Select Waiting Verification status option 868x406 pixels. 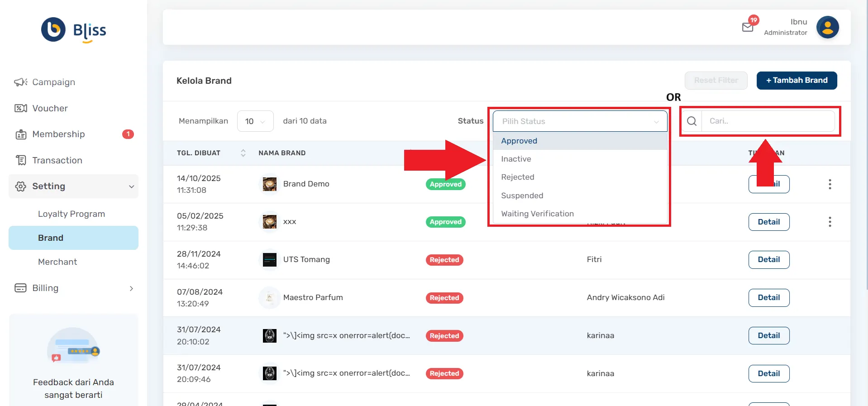pyautogui.click(x=537, y=214)
